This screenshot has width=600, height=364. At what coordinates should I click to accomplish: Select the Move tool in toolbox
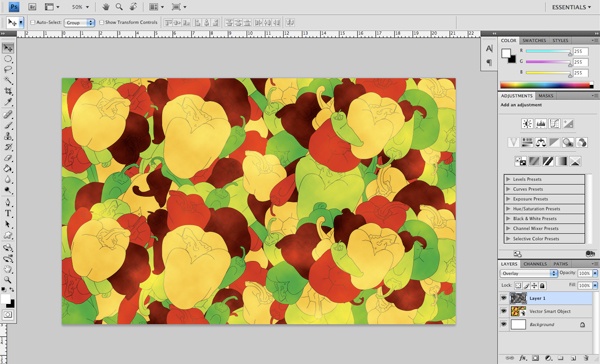(8, 48)
